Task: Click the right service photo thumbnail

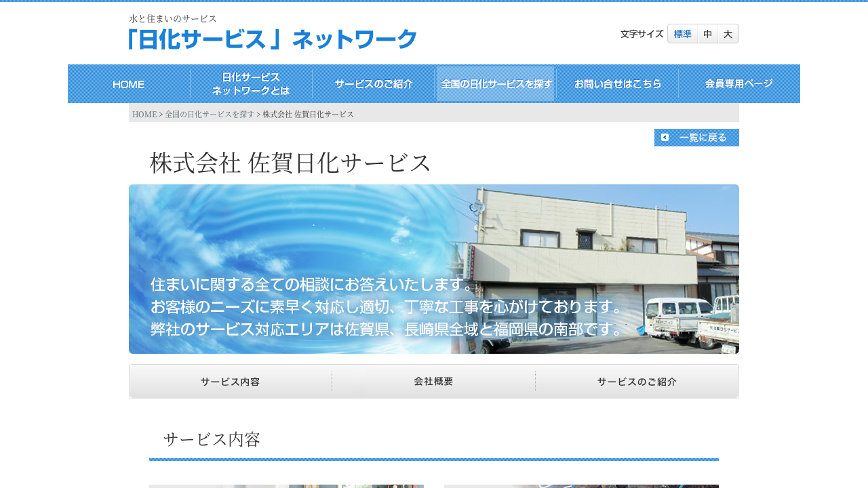Action: pos(581,485)
